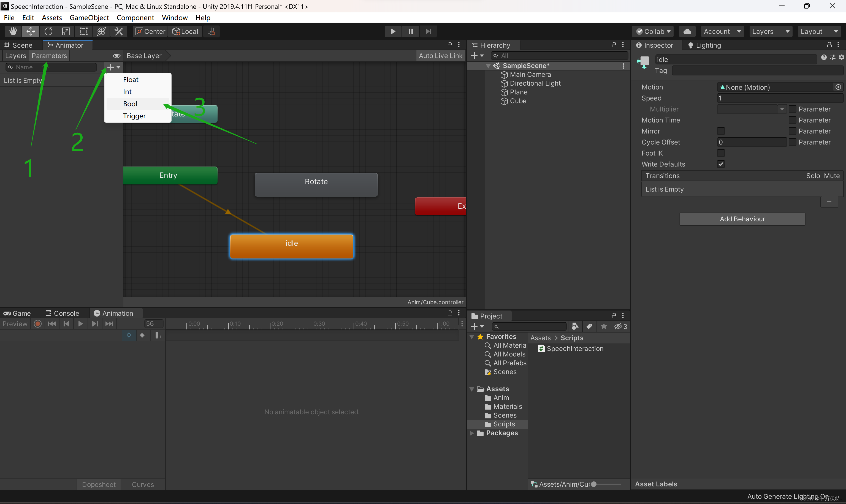Open the Layers dropdown at top right
This screenshot has width=846, height=504.
click(x=771, y=31)
